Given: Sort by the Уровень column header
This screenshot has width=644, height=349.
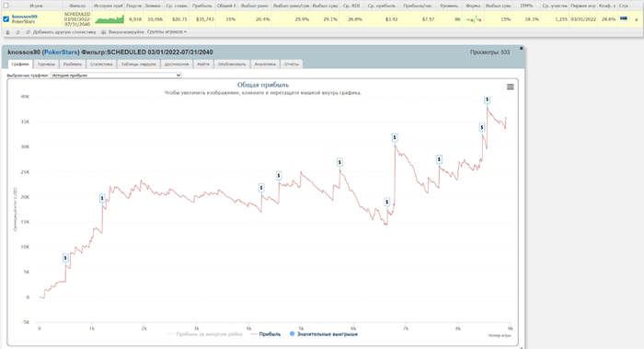Looking at the screenshot, I should 449,6.
